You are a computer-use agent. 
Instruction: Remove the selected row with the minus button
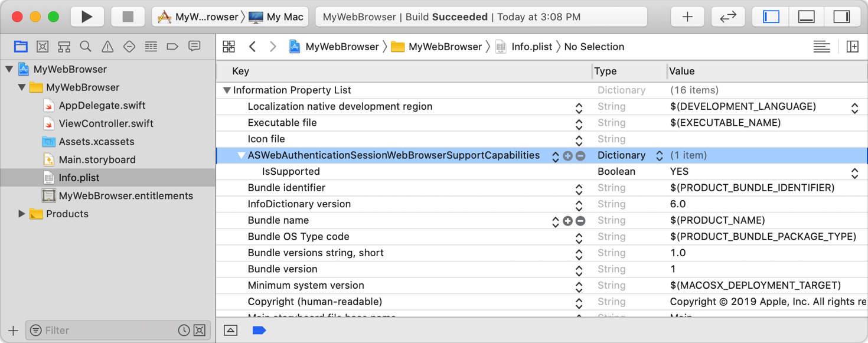point(580,155)
